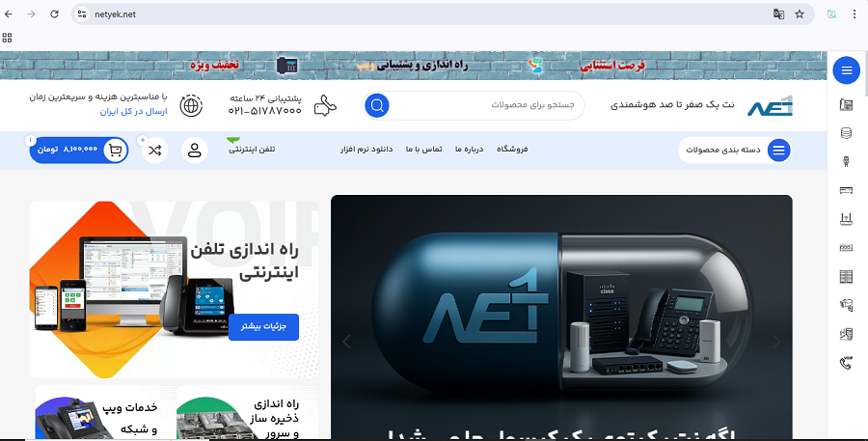Image resolution: width=868 pixels, height=441 pixels.
Task: Click the product search input field
Action: tap(492, 105)
